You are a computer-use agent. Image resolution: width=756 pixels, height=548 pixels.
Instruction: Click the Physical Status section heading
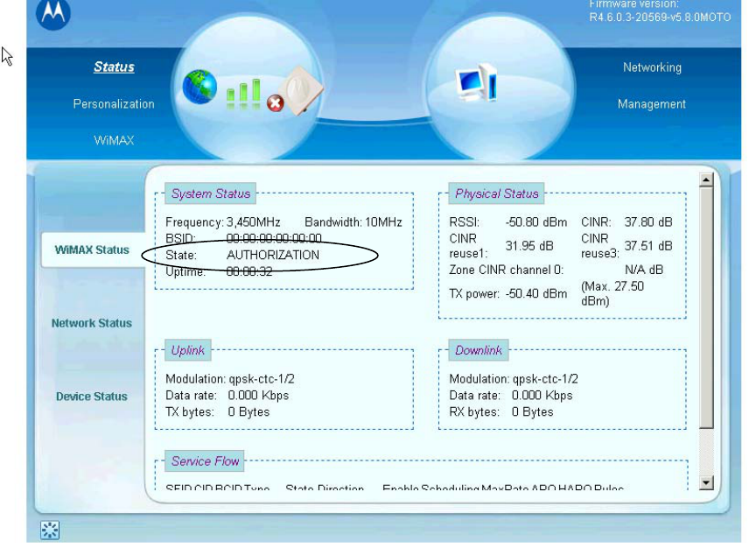click(497, 193)
